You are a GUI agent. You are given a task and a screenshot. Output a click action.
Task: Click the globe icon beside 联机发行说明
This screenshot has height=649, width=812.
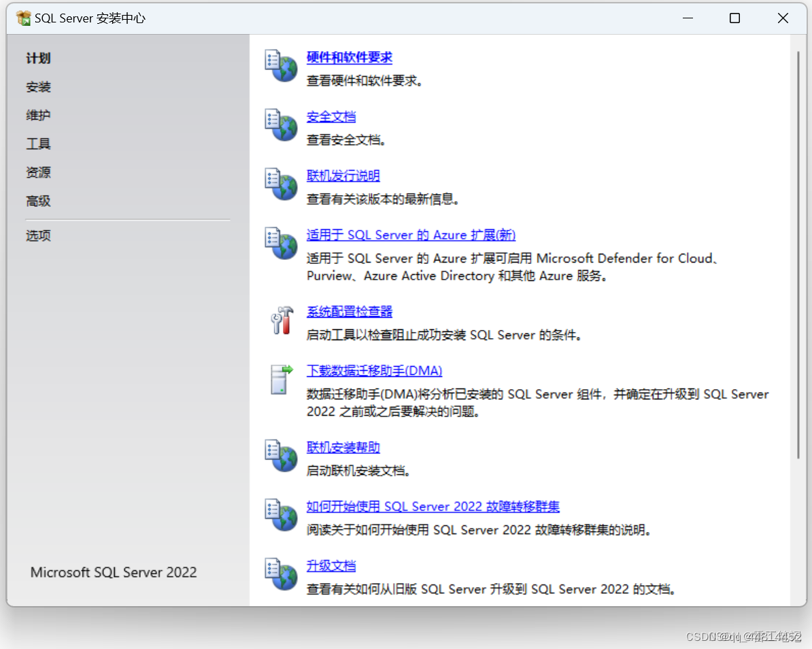click(x=281, y=184)
